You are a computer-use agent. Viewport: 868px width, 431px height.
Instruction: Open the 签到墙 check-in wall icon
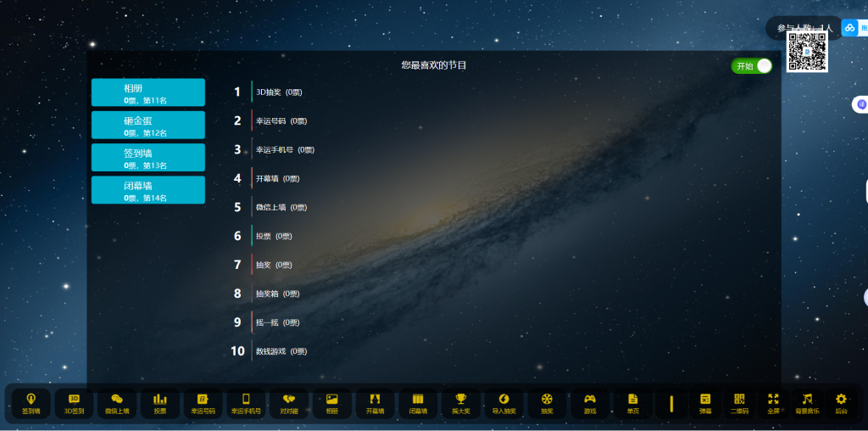[31, 403]
